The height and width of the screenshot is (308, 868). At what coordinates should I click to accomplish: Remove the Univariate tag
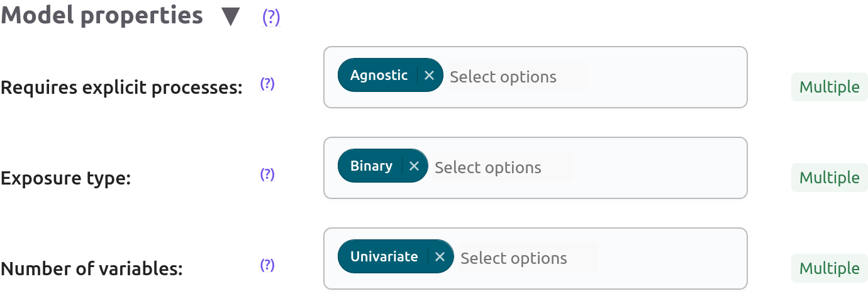click(440, 257)
